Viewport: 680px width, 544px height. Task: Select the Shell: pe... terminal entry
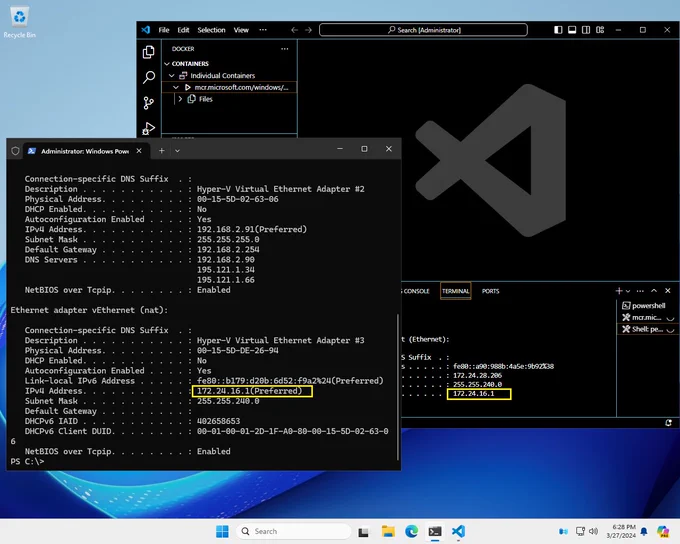click(648, 329)
